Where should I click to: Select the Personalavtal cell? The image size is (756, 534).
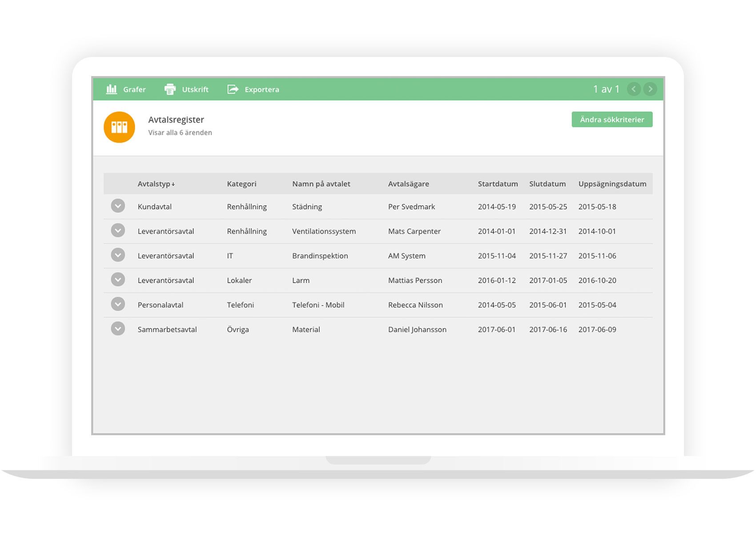tap(161, 305)
